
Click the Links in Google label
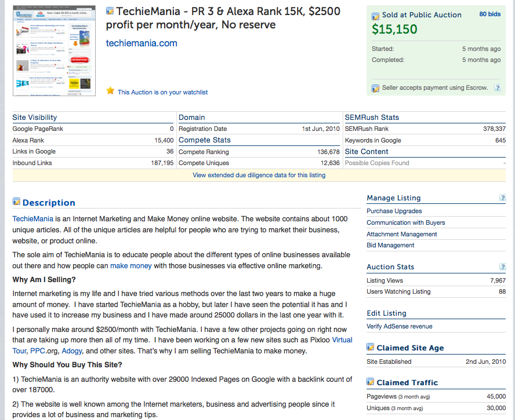click(x=34, y=152)
